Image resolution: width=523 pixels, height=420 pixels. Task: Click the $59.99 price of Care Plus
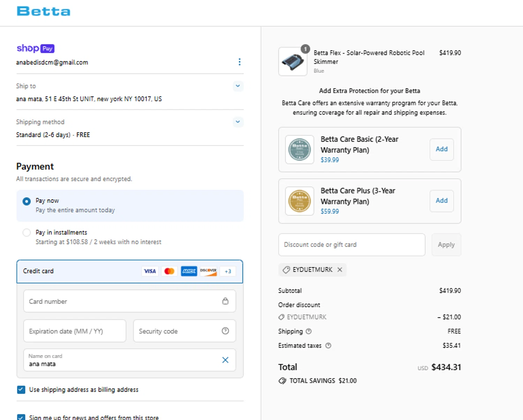click(330, 211)
